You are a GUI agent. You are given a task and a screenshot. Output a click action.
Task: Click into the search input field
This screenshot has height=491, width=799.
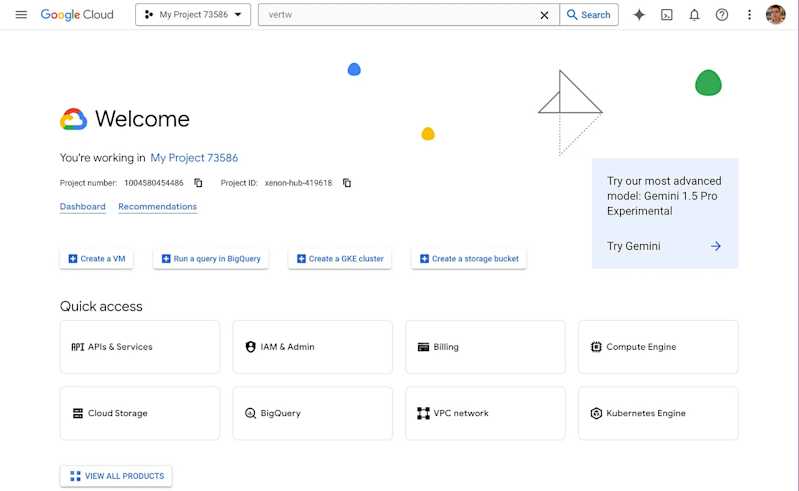pyautogui.click(x=400, y=15)
